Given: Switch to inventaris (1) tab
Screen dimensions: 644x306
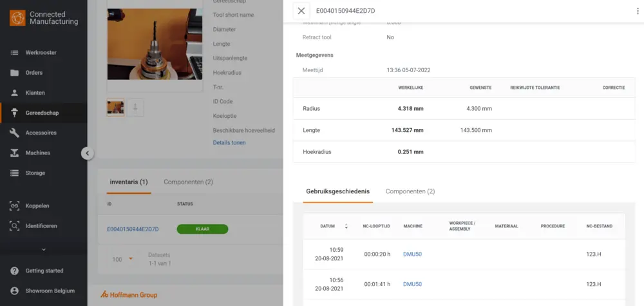Looking at the screenshot, I should pyautogui.click(x=129, y=182).
